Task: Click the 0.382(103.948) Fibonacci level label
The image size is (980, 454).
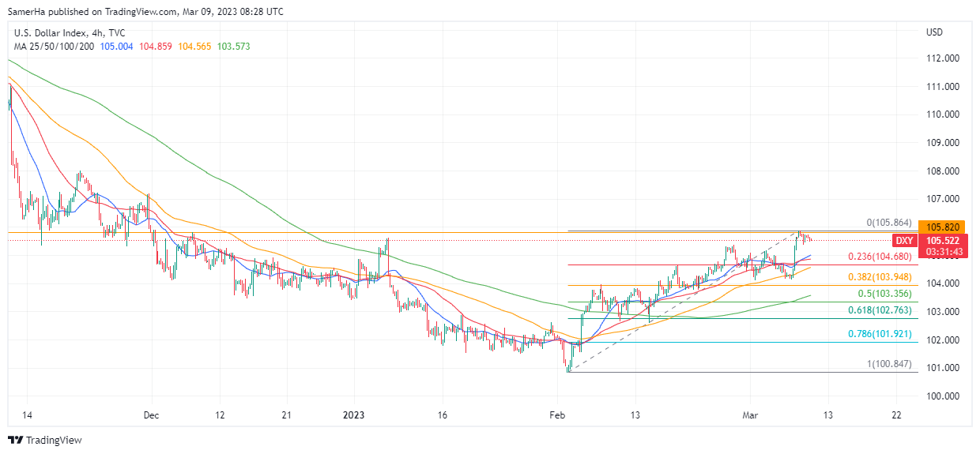Action: (x=880, y=277)
